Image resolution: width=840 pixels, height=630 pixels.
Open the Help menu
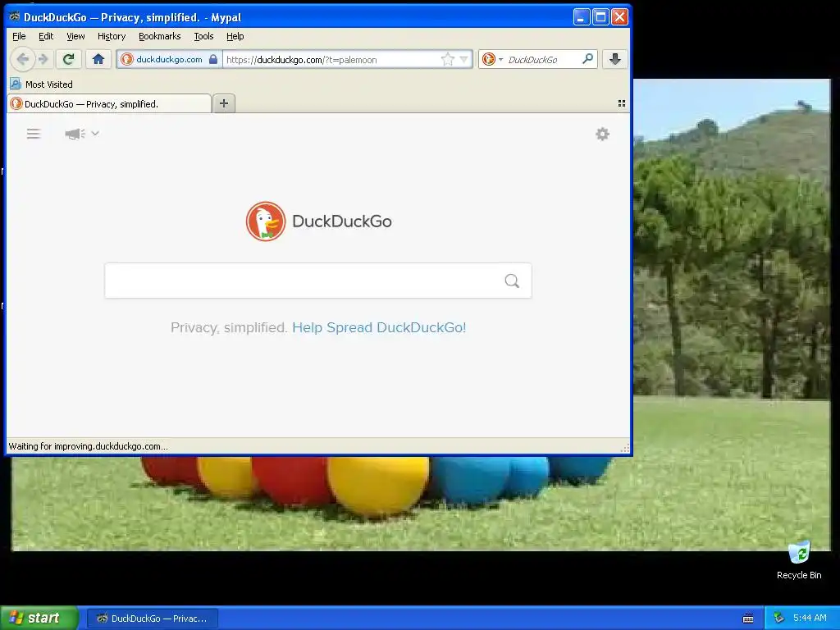click(235, 36)
